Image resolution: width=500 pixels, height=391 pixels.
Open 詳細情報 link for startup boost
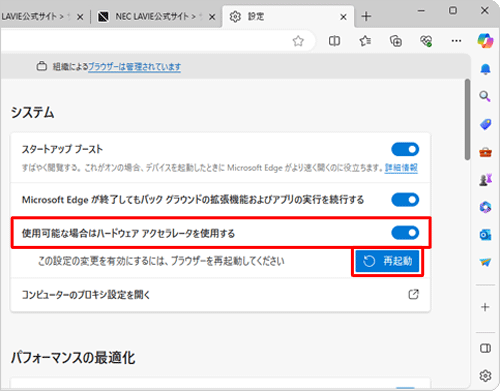click(x=401, y=167)
